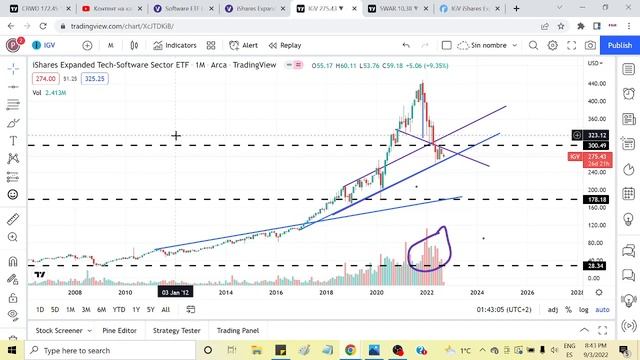Image resolution: width=640 pixels, height=360 pixels.
Task: Open the economic calendar panel
Action: point(629,193)
